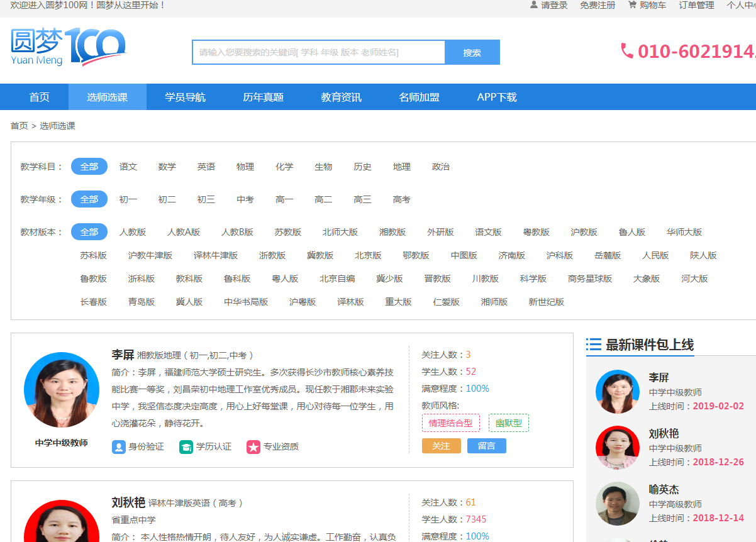Click the 幽默型 style tag
Image resolution: width=756 pixels, height=542 pixels.
pyautogui.click(x=509, y=423)
